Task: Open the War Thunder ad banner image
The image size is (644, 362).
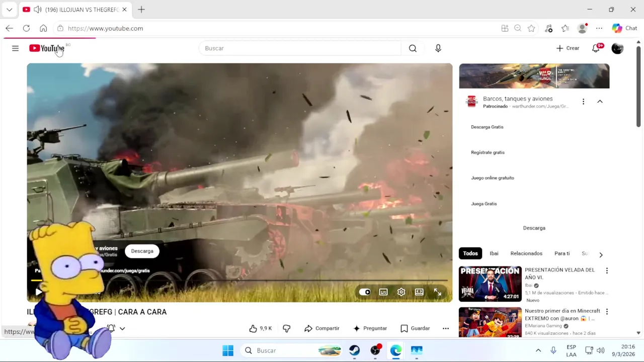Action: click(534, 76)
